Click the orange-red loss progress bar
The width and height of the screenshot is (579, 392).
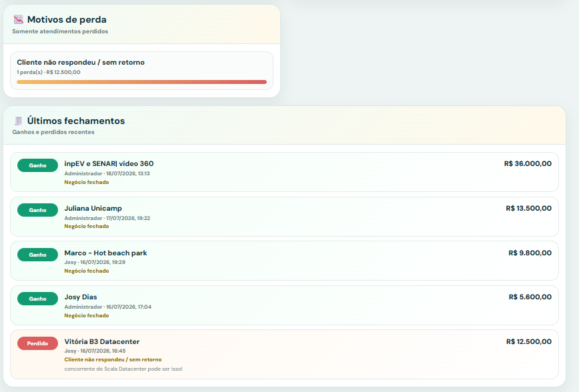[142, 82]
